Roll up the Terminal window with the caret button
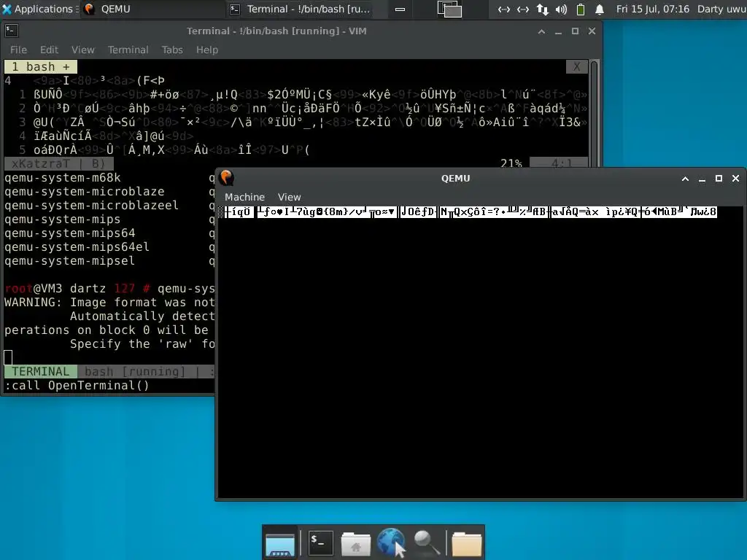The height and width of the screenshot is (560, 747). pos(541,31)
